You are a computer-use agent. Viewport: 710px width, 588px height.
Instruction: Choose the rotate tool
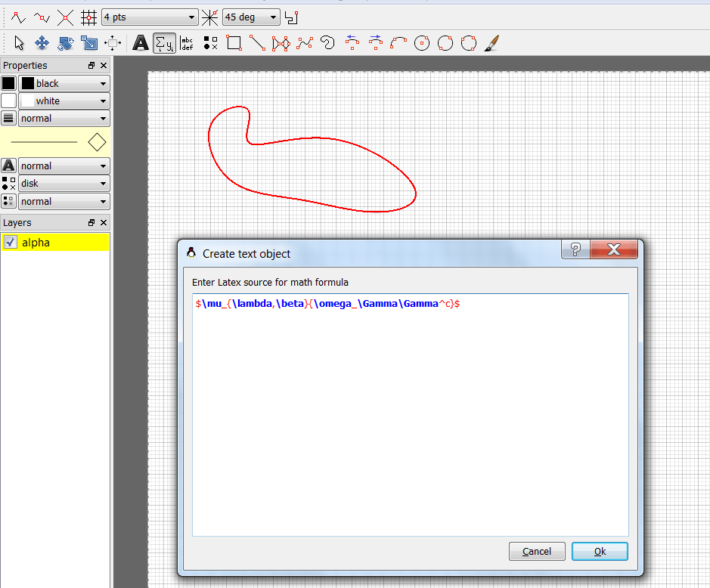tap(66, 43)
